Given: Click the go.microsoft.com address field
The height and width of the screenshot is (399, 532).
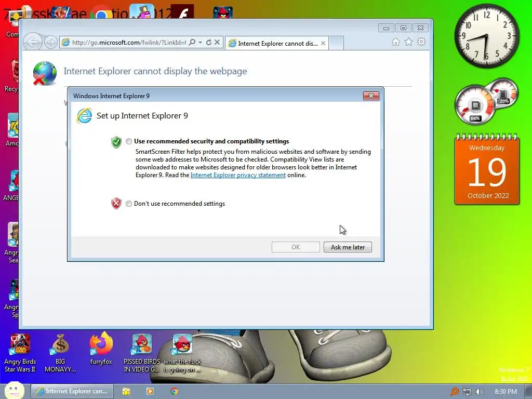Looking at the screenshot, I should click(129, 43).
